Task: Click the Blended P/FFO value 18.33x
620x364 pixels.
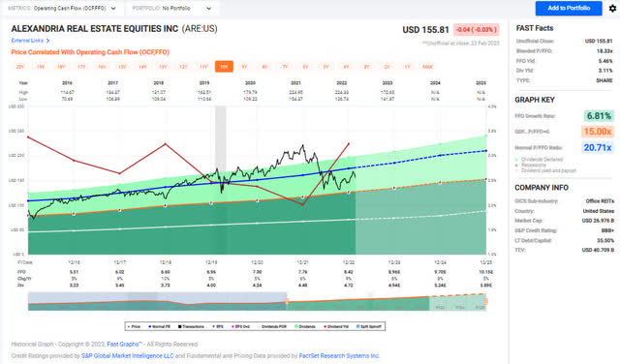Action: pyautogui.click(x=604, y=51)
